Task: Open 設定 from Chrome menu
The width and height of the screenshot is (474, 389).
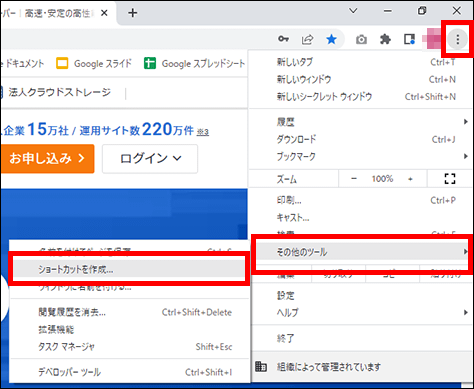Action: tap(362, 295)
